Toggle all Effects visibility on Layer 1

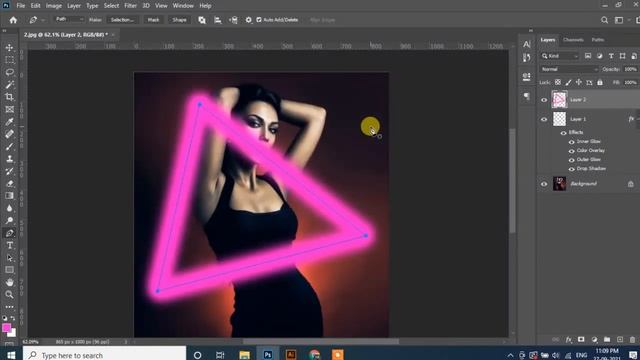pos(564,133)
